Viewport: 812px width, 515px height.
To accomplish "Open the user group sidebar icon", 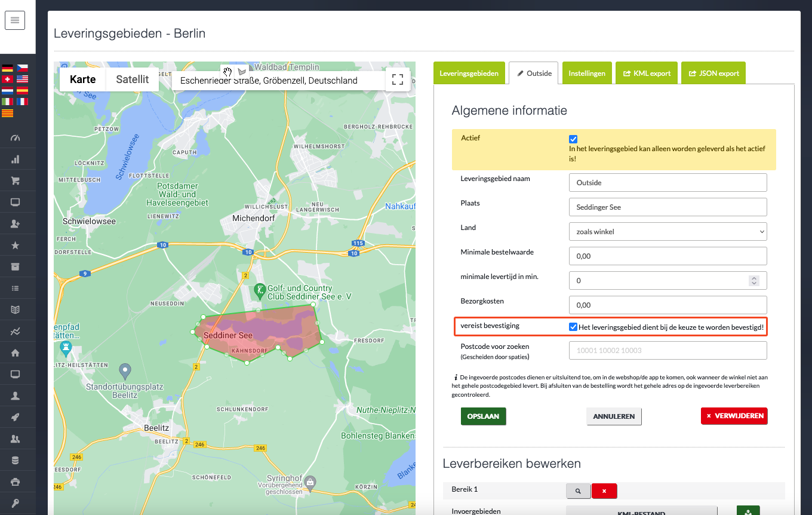I will click(x=16, y=439).
